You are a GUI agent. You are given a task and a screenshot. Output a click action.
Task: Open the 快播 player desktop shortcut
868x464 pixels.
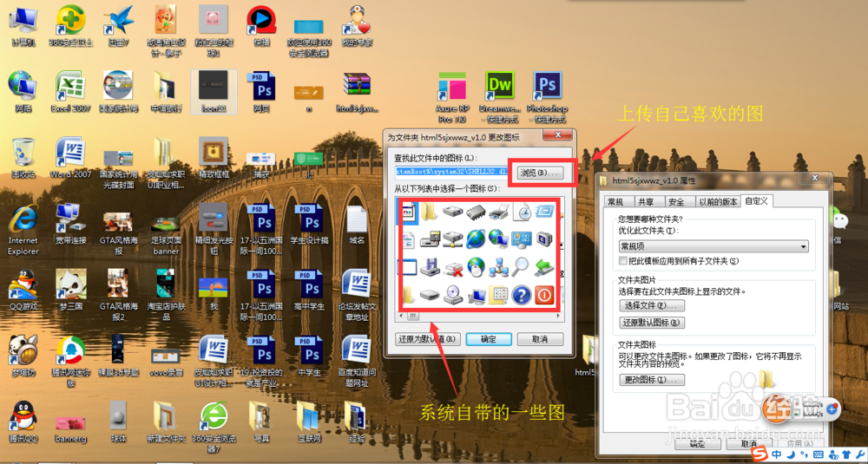[x=261, y=27]
